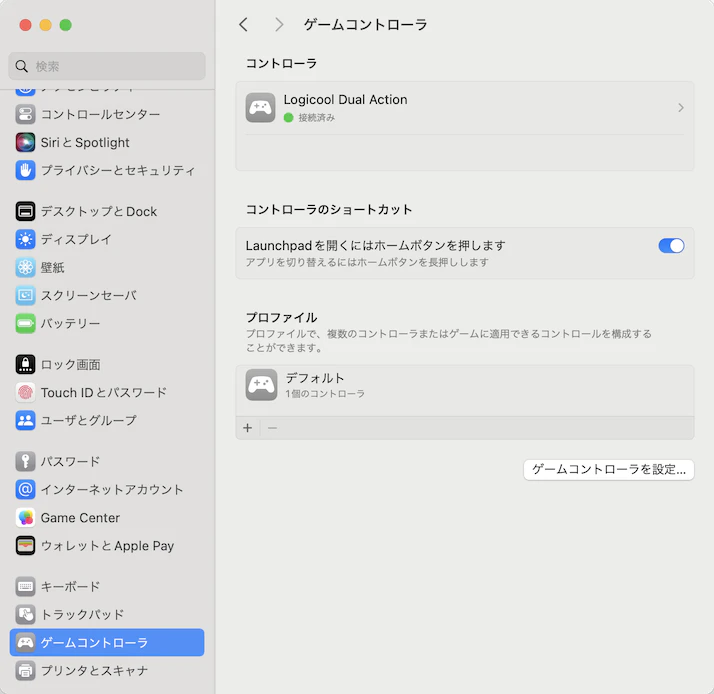Screen dimensions: 714x694
Task: Open デスクトップと Dock settings label
Action: pyautogui.click(x=99, y=212)
